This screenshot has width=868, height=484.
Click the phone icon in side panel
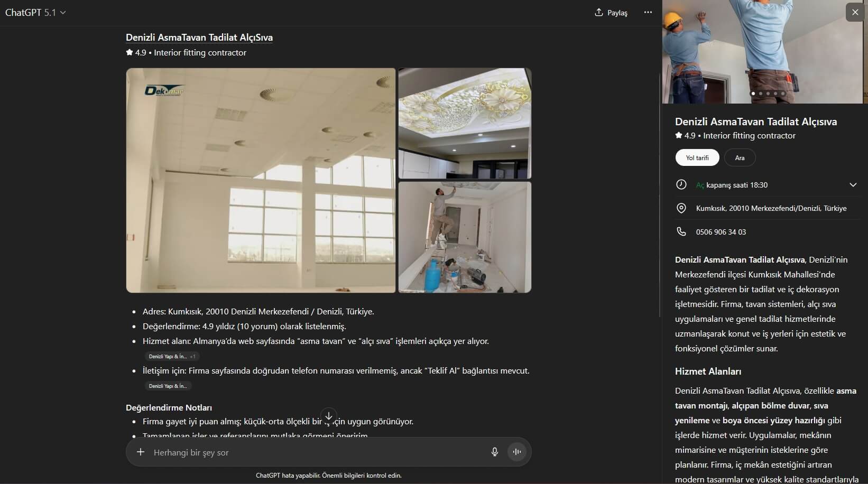point(681,231)
